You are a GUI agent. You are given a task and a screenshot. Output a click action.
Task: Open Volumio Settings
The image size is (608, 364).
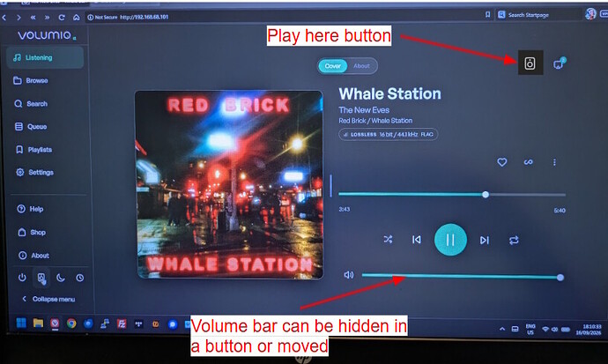tap(34, 173)
